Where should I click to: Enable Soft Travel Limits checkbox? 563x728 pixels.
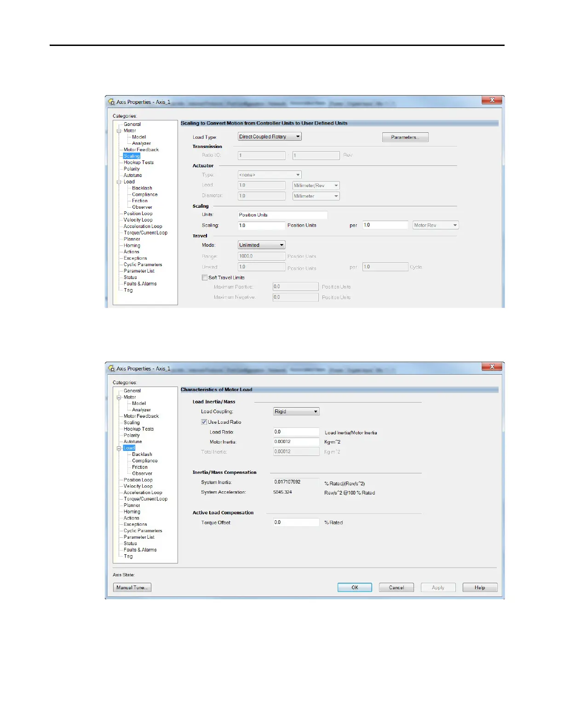205,278
